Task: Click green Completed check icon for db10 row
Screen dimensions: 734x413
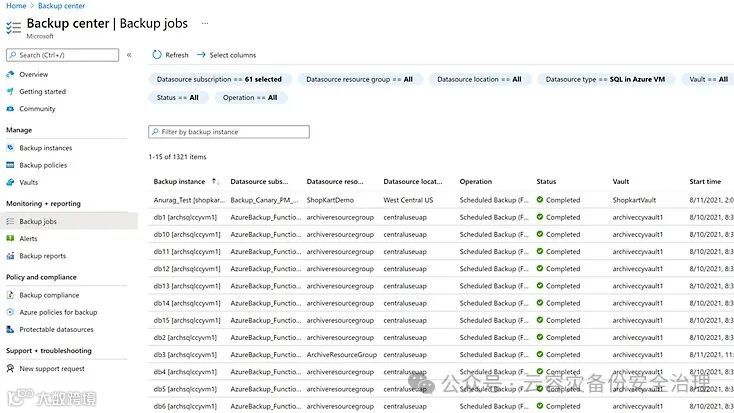Action: tap(540, 234)
